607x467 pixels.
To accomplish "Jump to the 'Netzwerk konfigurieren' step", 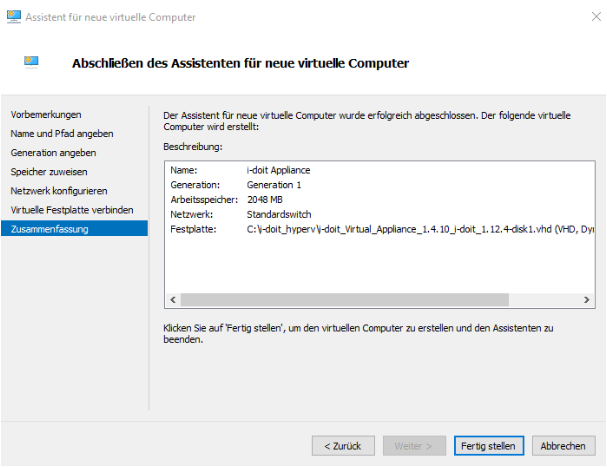I will click(x=58, y=191).
